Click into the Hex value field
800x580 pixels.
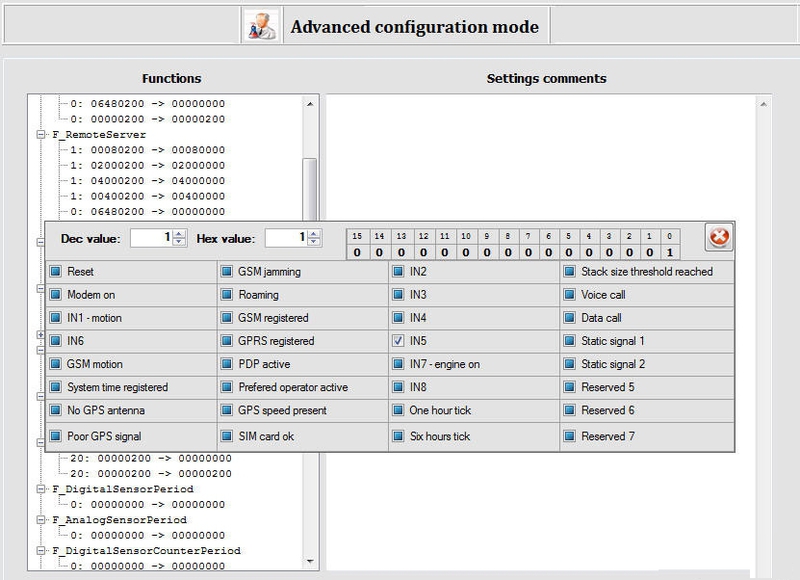click(x=287, y=238)
